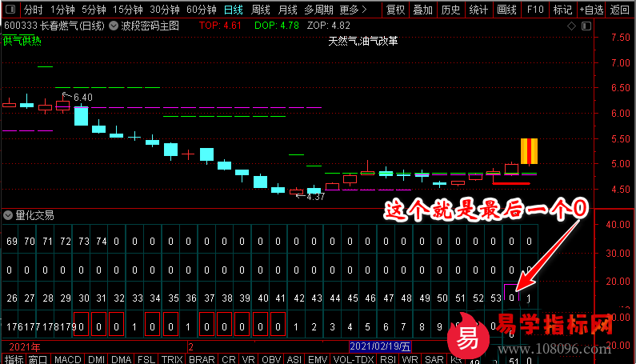Viewport: 636px width, 364px height.
Task: Select the RSI indicator tab
Action: [x=388, y=359]
